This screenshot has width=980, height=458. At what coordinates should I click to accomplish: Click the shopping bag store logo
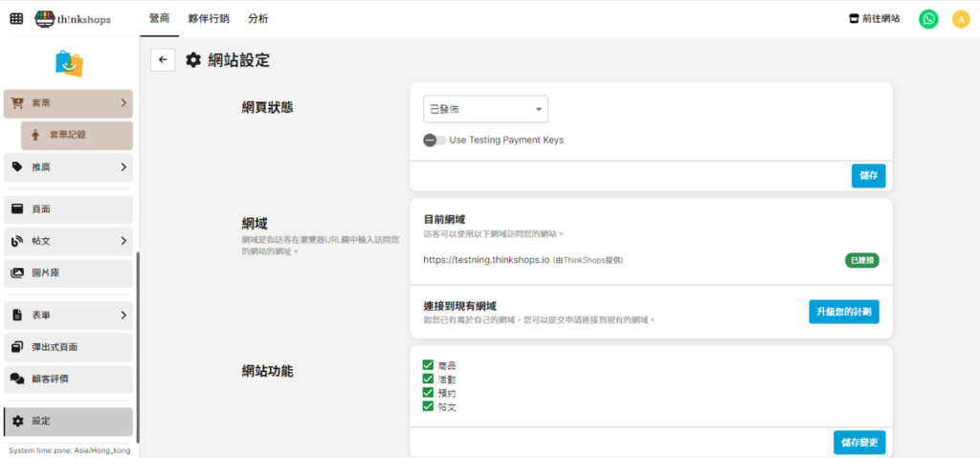pos(69,63)
